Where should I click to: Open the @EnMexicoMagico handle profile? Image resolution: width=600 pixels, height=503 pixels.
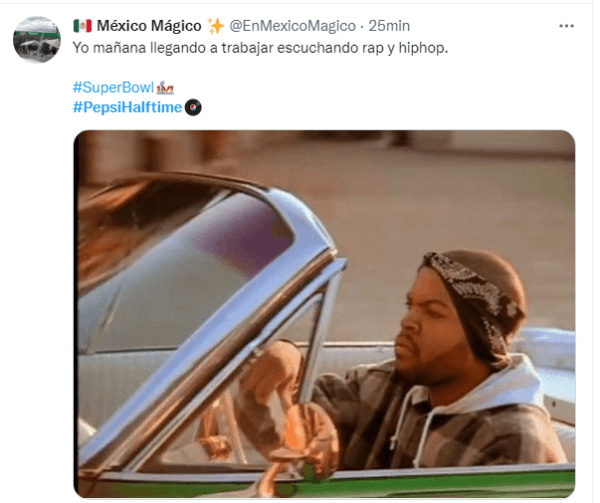292,26
